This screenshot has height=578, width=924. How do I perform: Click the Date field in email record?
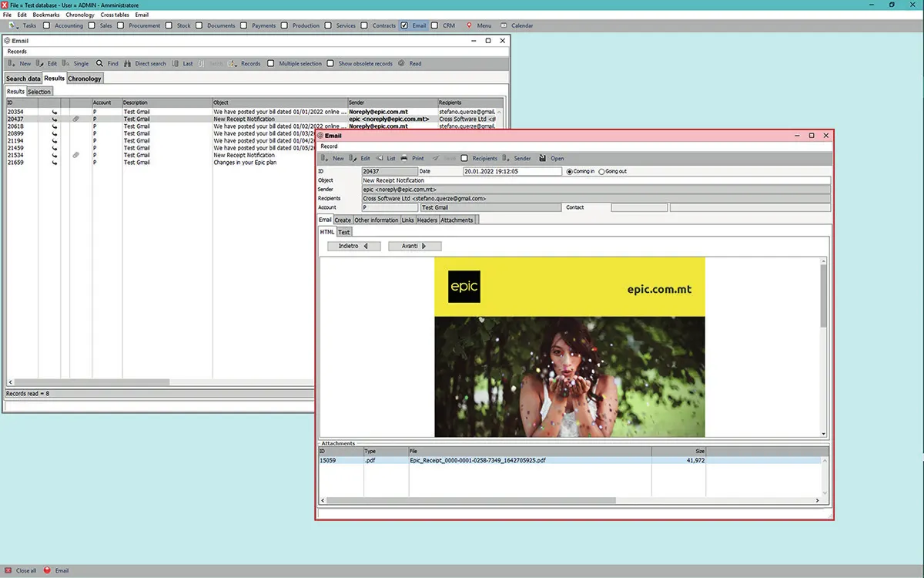pos(513,171)
